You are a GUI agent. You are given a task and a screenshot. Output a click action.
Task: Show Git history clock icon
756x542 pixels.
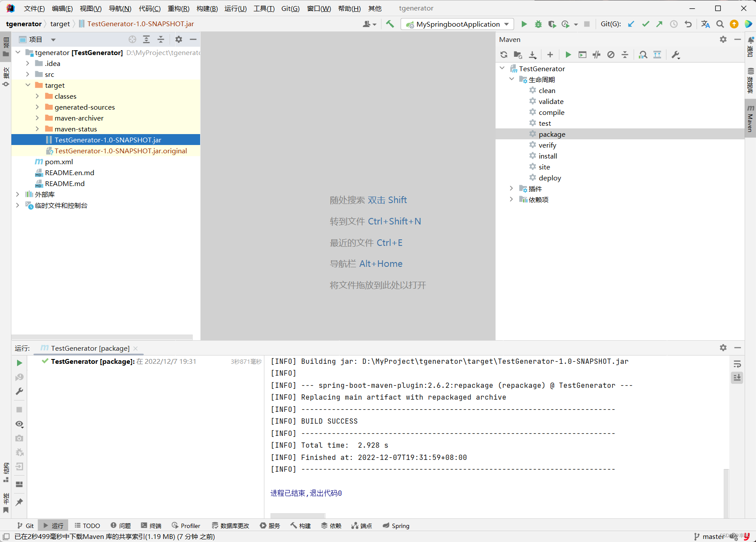[674, 24]
